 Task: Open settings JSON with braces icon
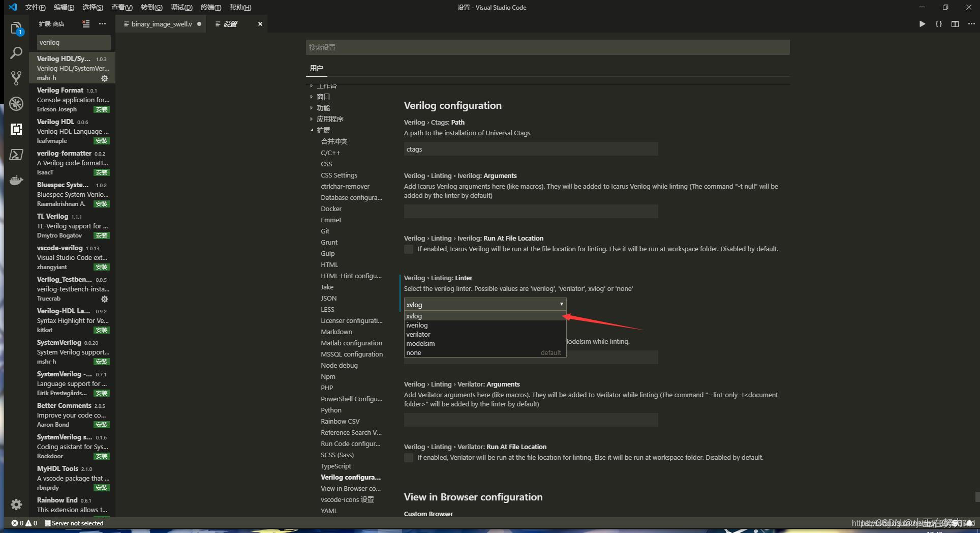[939, 24]
